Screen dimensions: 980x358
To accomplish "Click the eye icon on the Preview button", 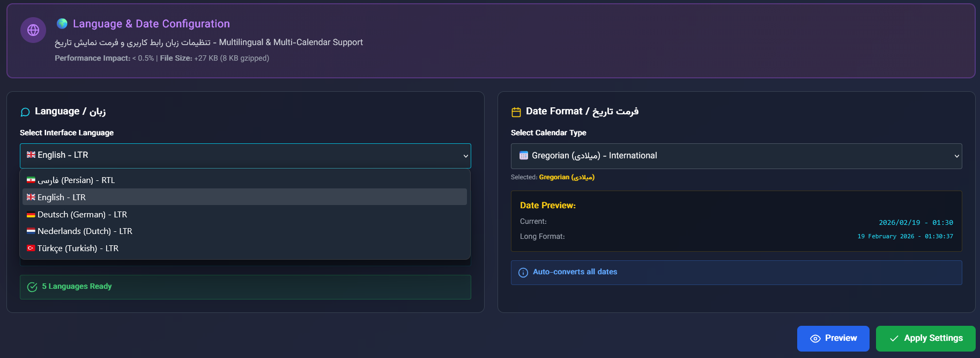I will click(815, 339).
